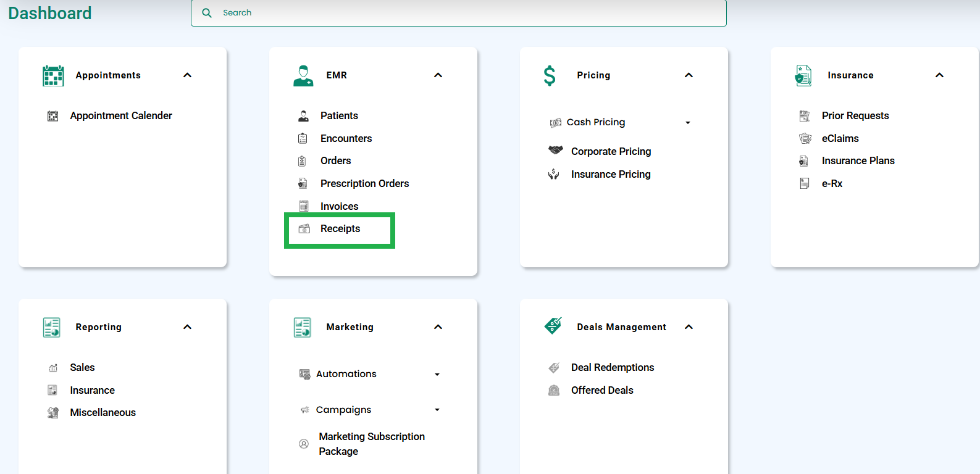Image resolution: width=980 pixels, height=474 pixels.
Task: Expand the Campaigns dropdown arrow
Action: click(437, 410)
